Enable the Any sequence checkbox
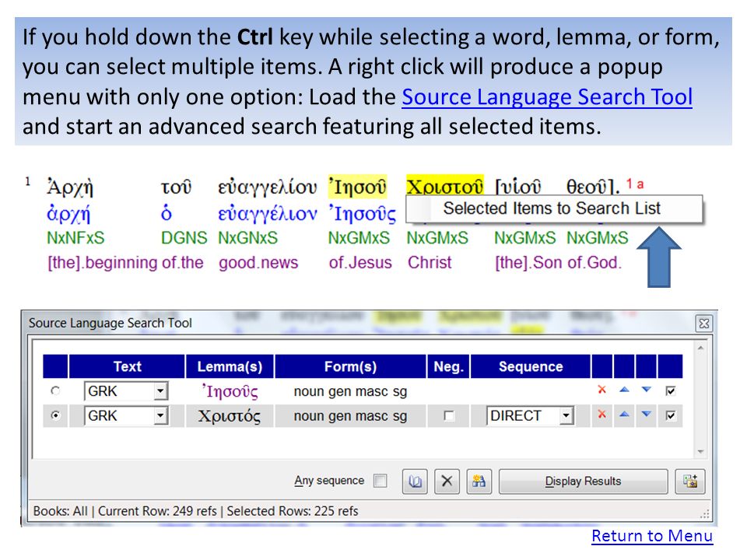Viewport: 747px width, 560px height. pyautogui.click(x=381, y=481)
